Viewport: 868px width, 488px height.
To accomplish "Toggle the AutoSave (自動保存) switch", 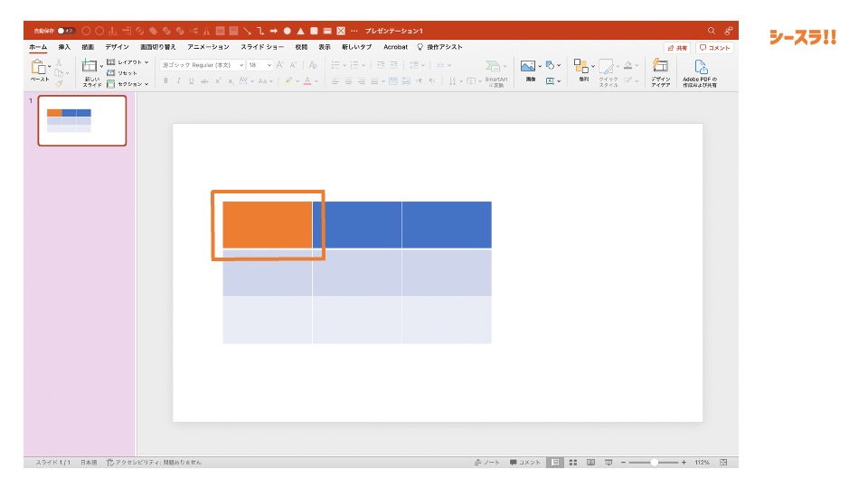I will tap(66, 31).
